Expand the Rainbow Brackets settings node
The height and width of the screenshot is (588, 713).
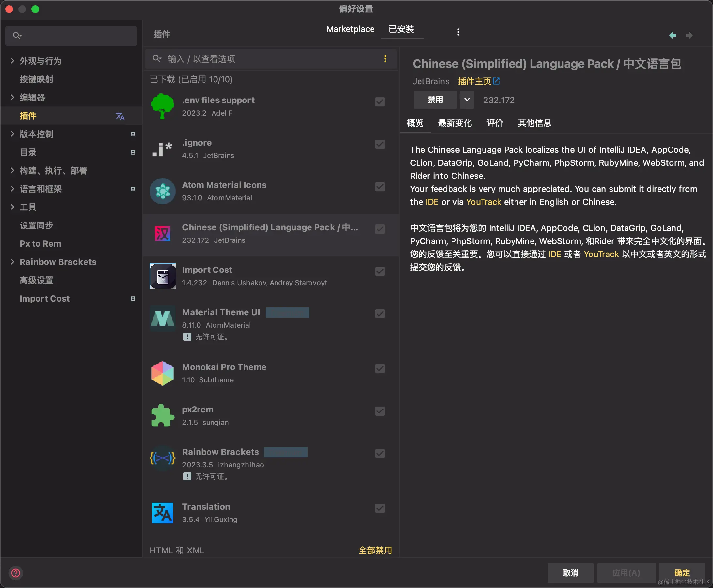click(12, 262)
